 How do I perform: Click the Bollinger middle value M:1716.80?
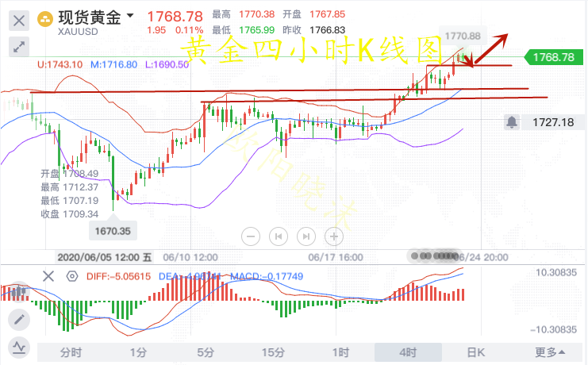(114, 64)
